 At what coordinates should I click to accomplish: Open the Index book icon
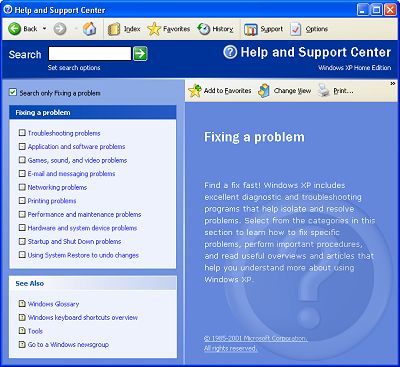[x=114, y=29]
